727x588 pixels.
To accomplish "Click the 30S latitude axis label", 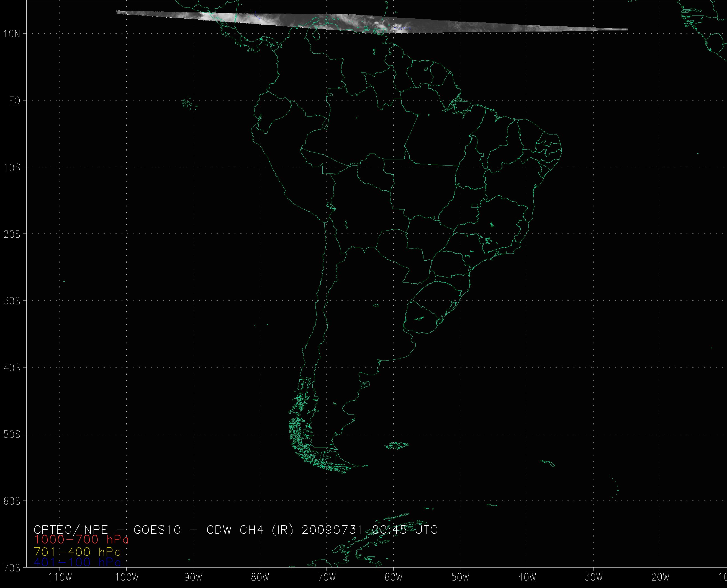I will [12, 301].
